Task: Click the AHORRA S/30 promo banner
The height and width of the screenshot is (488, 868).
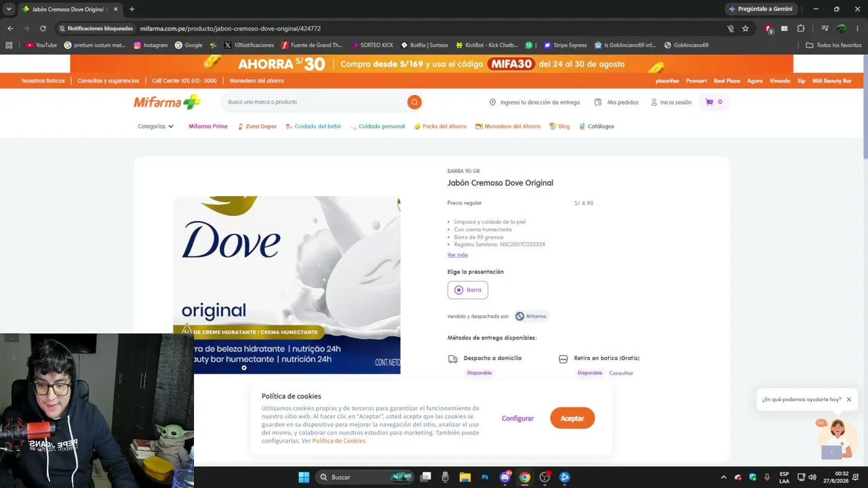Action: [x=431, y=64]
